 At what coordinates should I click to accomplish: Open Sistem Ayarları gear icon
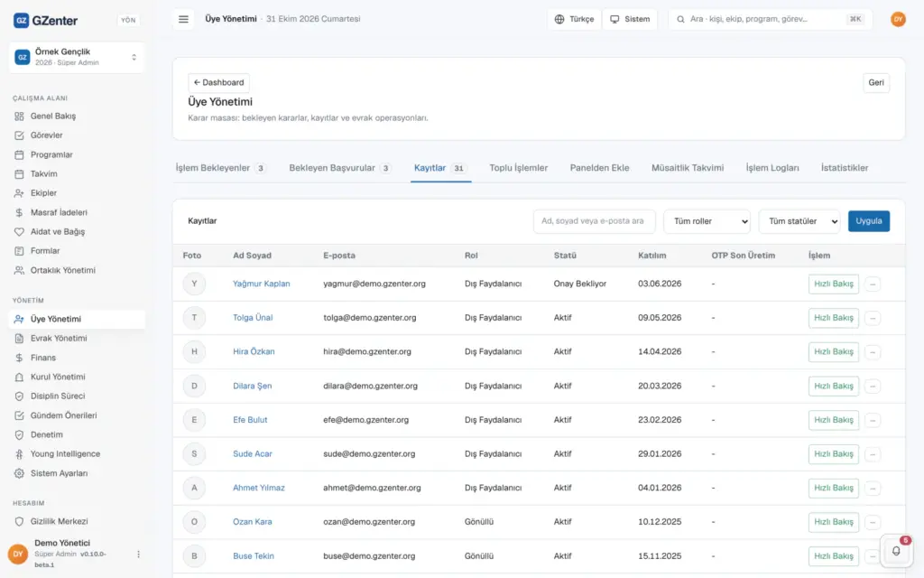20,473
